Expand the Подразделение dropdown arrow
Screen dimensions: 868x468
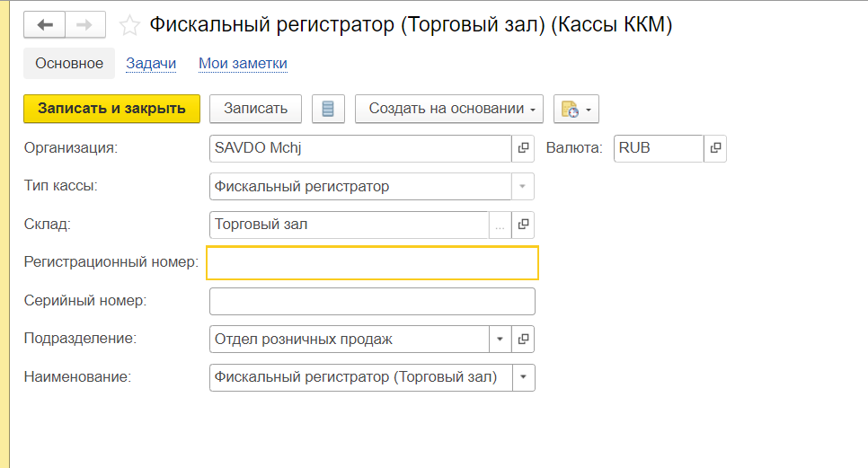pos(500,340)
